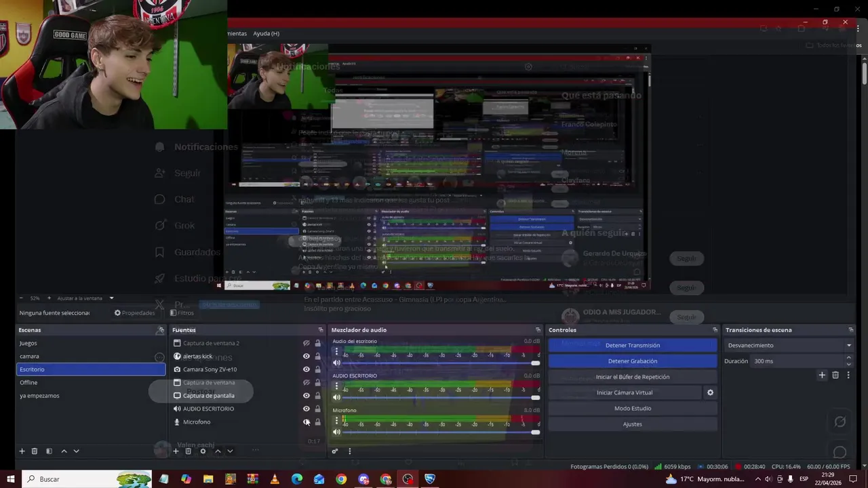Select the ya empezamos scene

point(91,396)
